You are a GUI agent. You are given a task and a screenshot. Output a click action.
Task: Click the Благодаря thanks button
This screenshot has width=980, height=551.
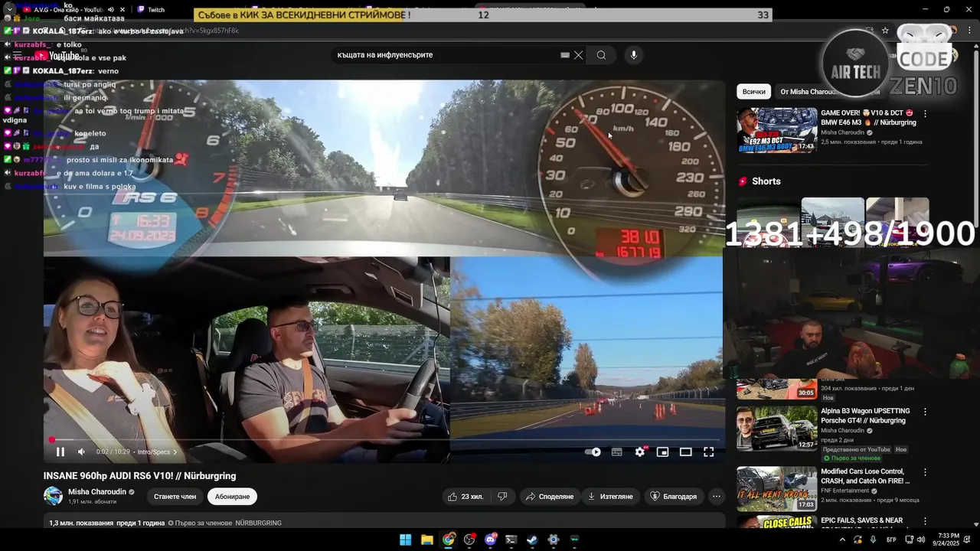coord(674,497)
